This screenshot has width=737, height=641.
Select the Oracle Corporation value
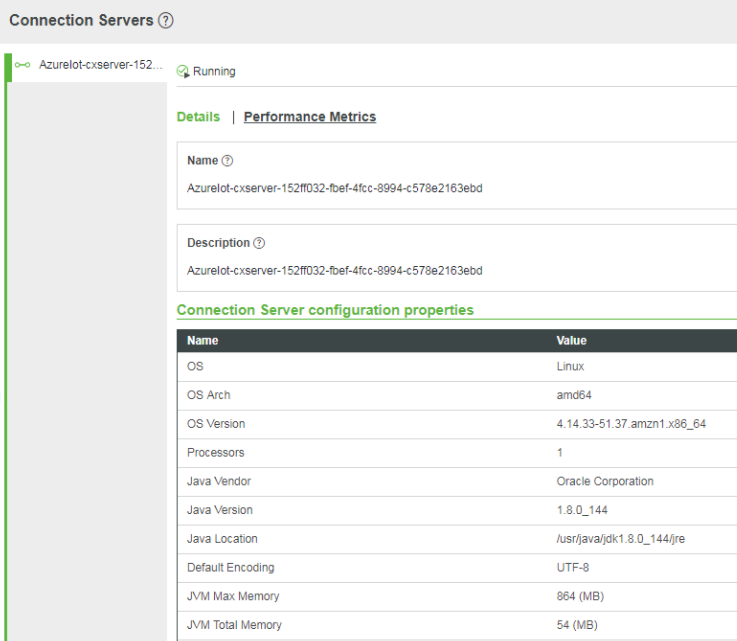[x=605, y=481]
